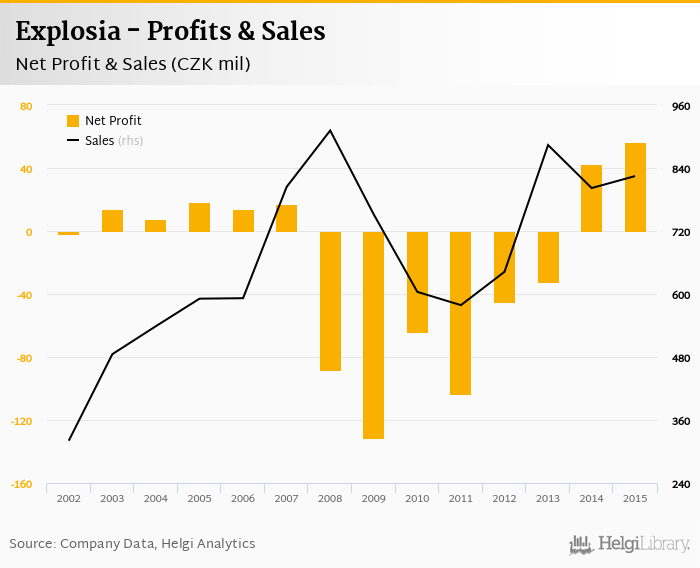Screen dimensions: 700x568
Task: Click the Explosia - Profits & Sales title
Action: (170, 32)
